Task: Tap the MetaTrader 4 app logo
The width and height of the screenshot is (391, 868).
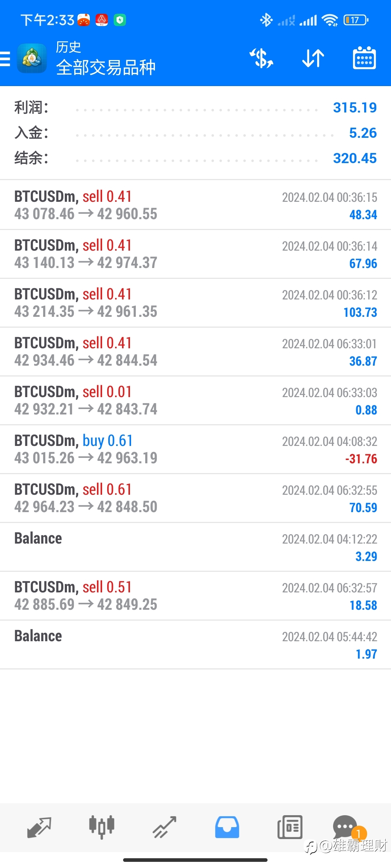Action: coord(32,58)
